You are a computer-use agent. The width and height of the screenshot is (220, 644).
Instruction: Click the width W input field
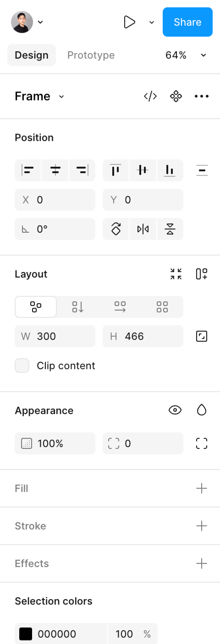55,336
